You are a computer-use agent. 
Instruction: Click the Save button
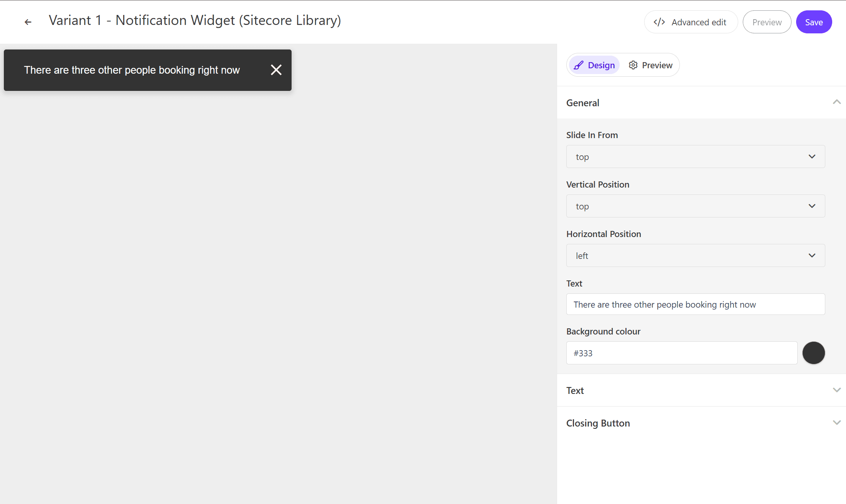(814, 22)
